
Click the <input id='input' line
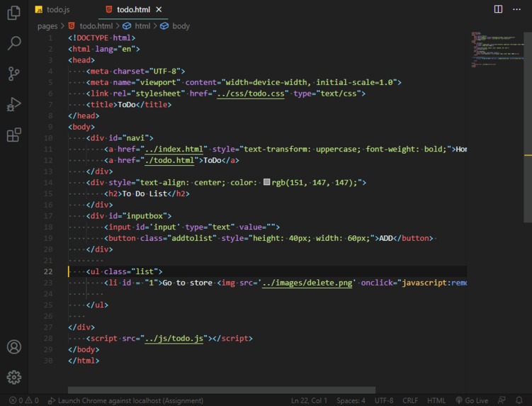point(192,227)
